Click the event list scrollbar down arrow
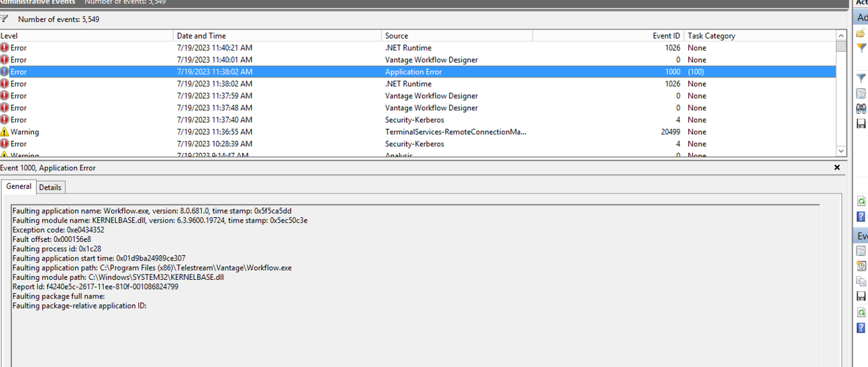Viewport: 868px width, 367px height. 841,151
